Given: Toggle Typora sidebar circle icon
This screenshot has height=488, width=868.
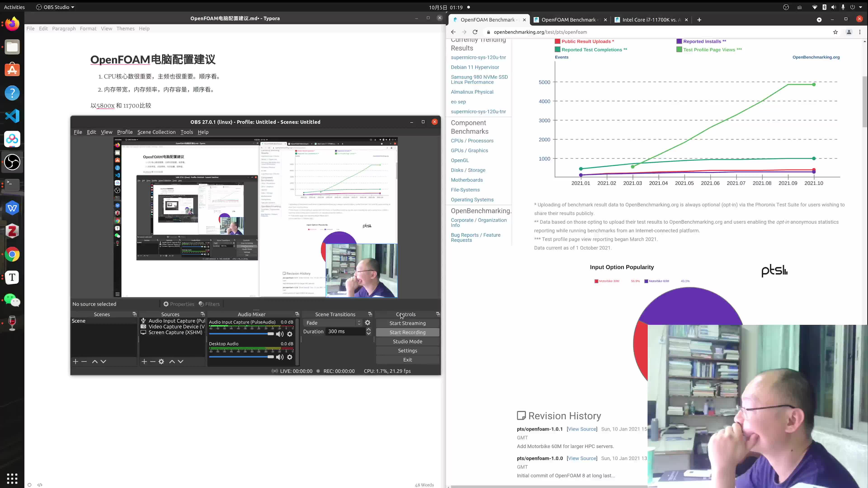Looking at the screenshot, I should (x=30, y=485).
